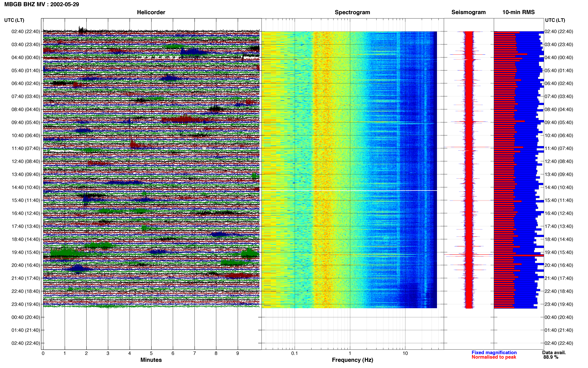Click left time label 05:40 (01:40)
Image resolution: width=588 pixels, height=368 pixels.
26,70
